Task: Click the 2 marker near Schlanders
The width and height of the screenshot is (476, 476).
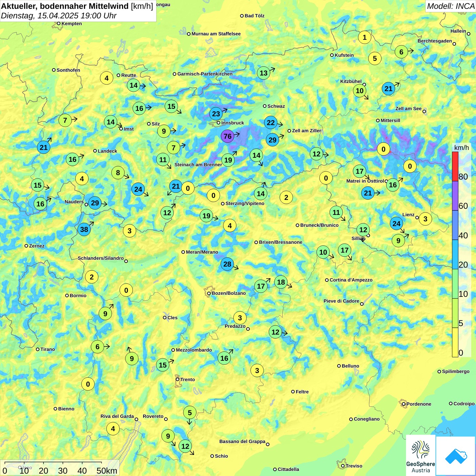Action: click(91, 277)
